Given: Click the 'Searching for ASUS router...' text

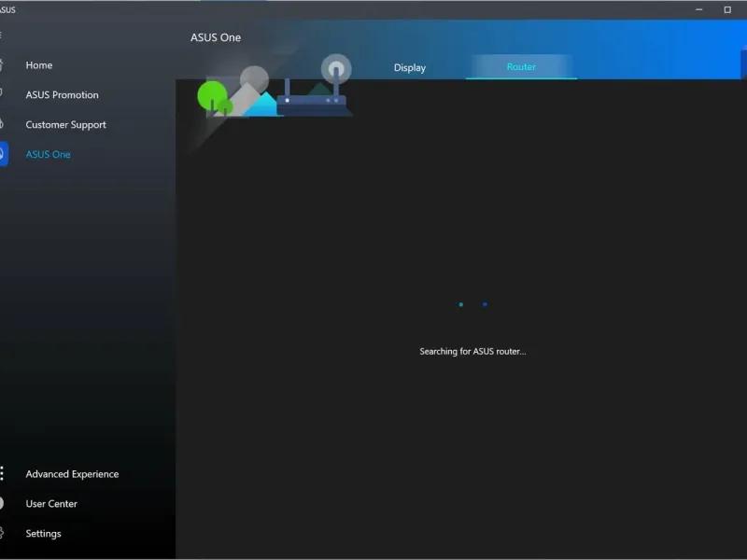Looking at the screenshot, I should (472, 352).
